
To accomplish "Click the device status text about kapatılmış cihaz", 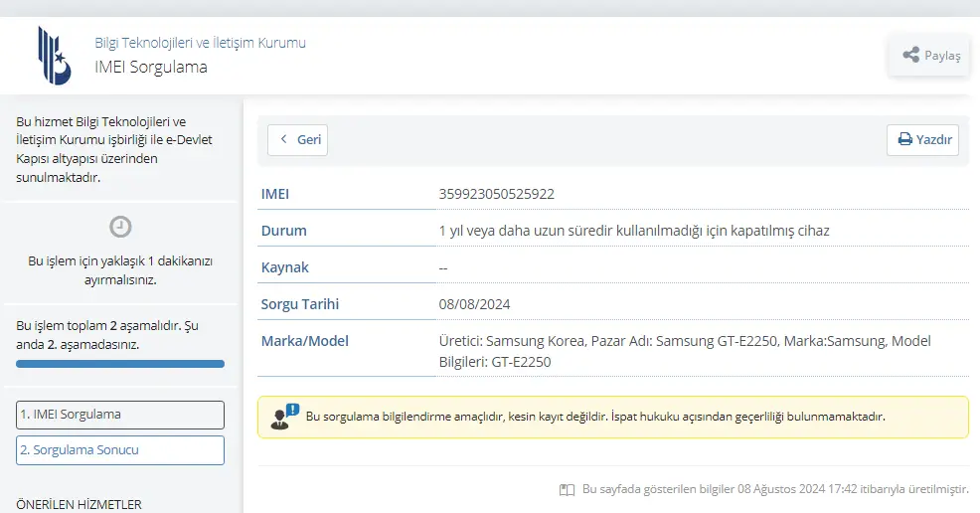I will pyautogui.click(x=634, y=231).
